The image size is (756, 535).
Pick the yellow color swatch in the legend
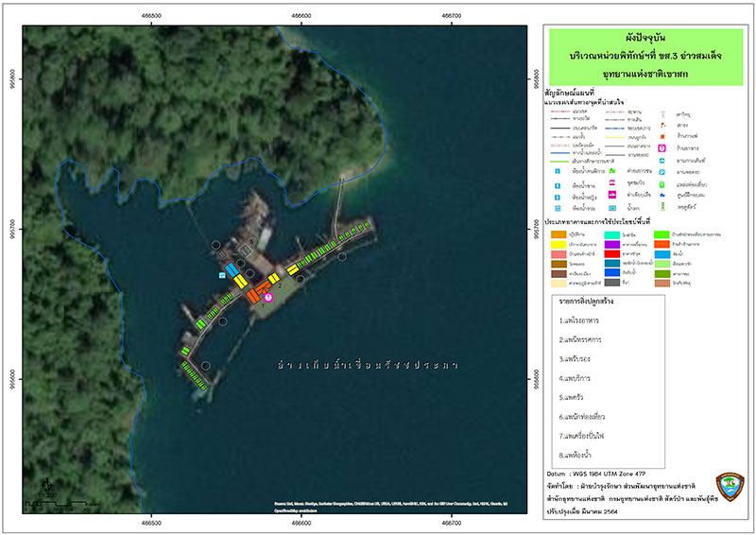point(558,244)
